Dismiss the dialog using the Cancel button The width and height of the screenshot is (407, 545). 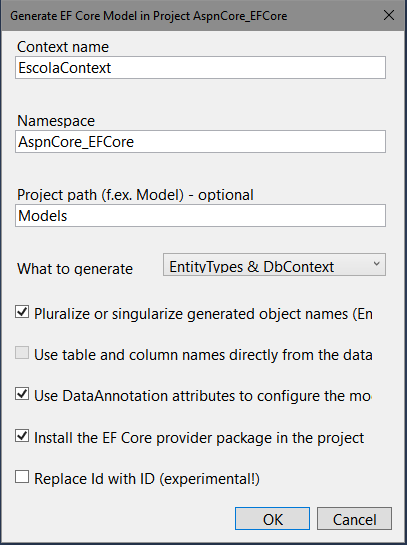[354, 519]
